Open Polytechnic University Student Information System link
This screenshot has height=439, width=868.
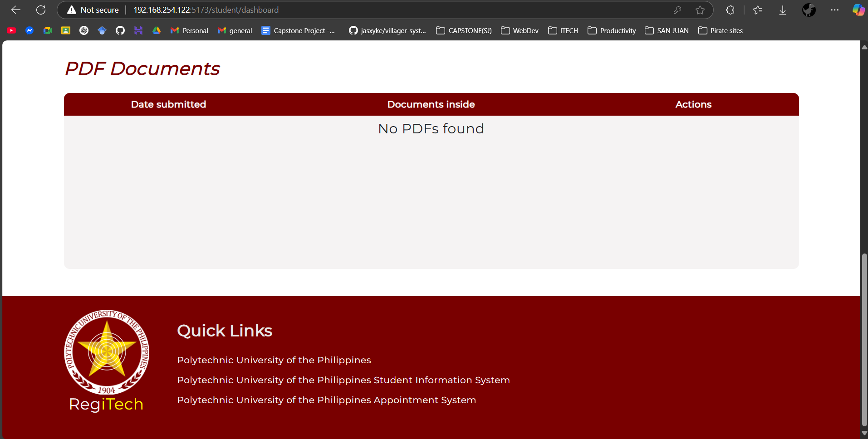point(343,380)
